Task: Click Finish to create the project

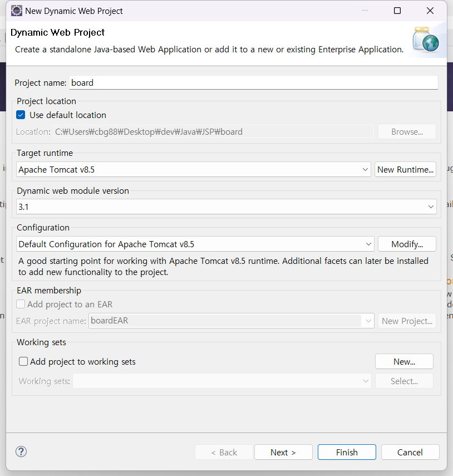Action: coord(347,452)
